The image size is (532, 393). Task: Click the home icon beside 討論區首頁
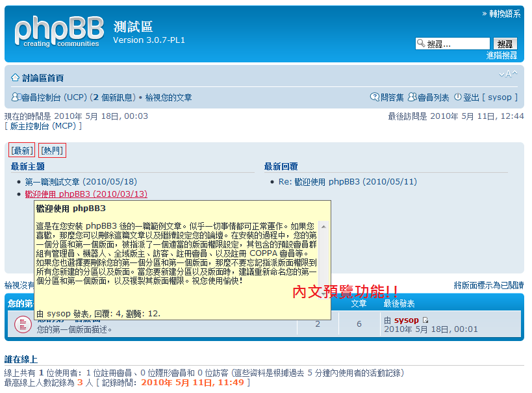(15, 78)
